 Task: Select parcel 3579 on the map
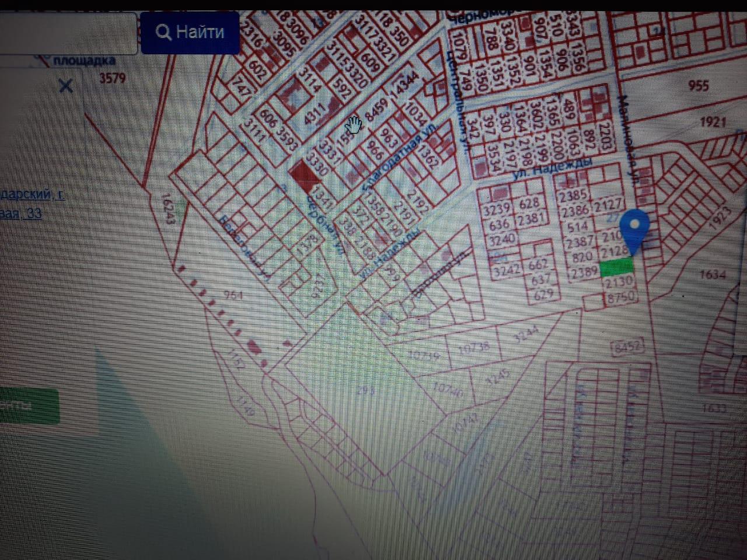click(111, 77)
